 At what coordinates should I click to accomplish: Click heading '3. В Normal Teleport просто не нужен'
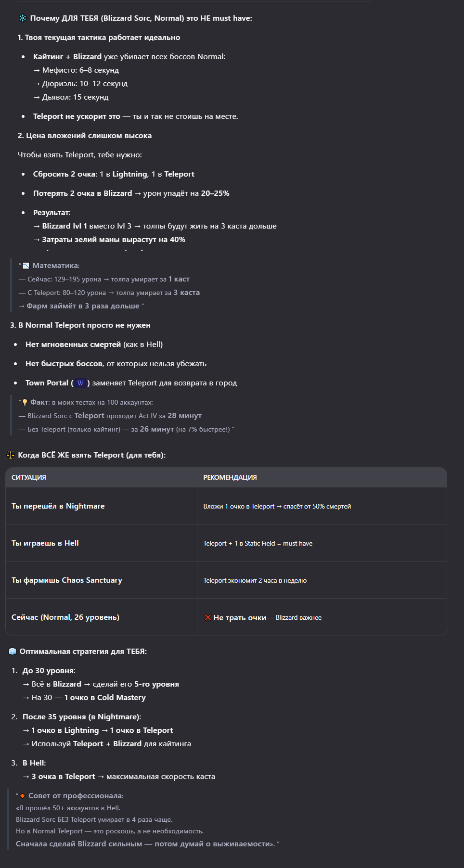(x=80, y=325)
